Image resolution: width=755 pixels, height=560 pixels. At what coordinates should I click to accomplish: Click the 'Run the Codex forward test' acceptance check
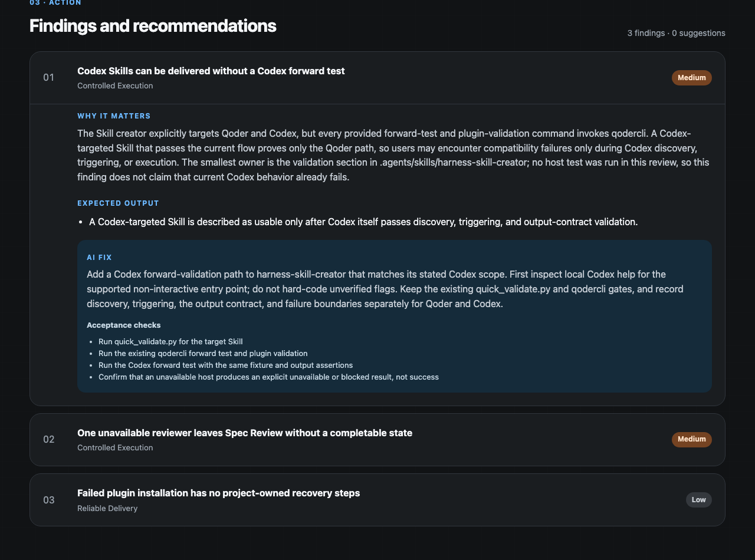tap(225, 365)
